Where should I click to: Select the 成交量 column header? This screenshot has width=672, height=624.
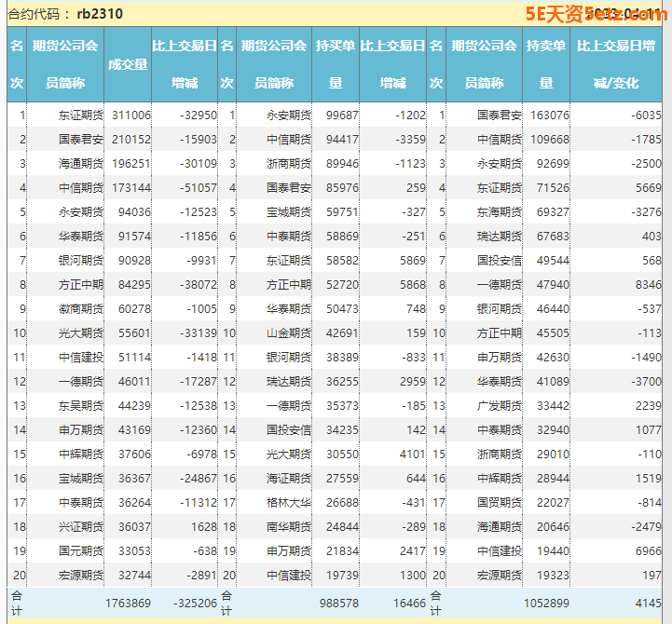click(x=128, y=64)
